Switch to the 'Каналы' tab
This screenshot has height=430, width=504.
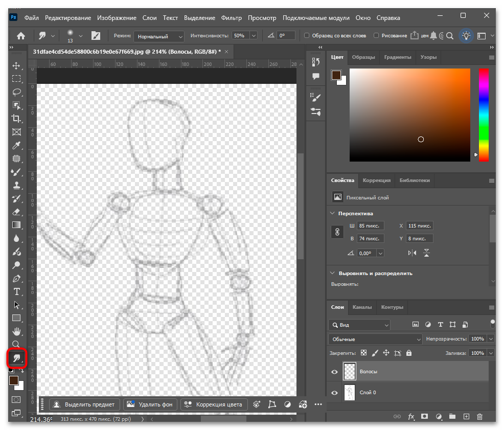[x=362, y=307]
